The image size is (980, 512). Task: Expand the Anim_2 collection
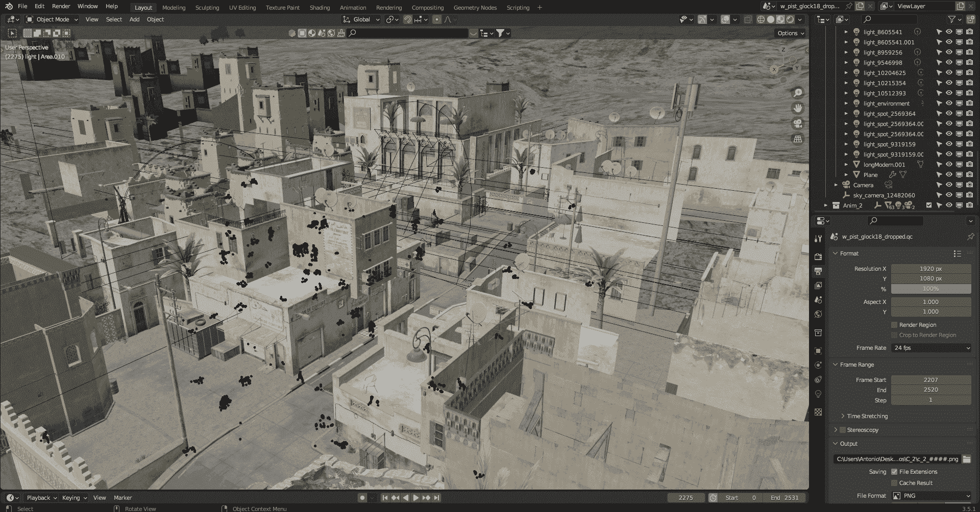826,206
